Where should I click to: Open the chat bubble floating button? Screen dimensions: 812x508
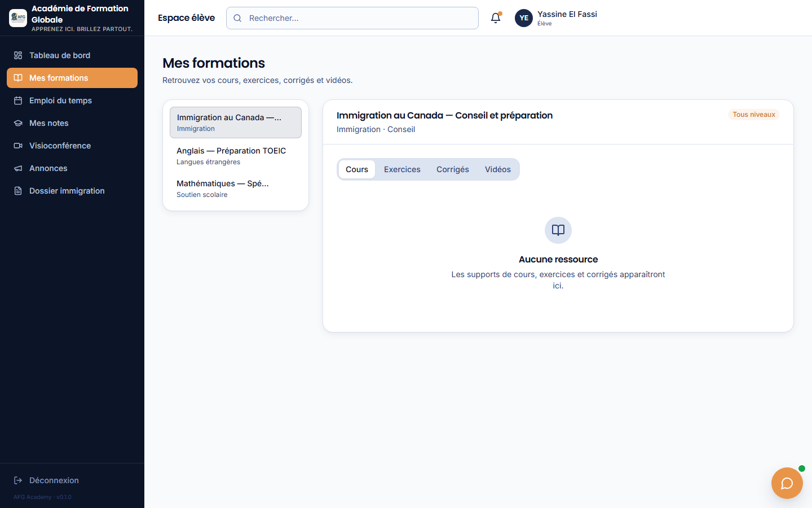pyautogui.click(x=787, y=483)
